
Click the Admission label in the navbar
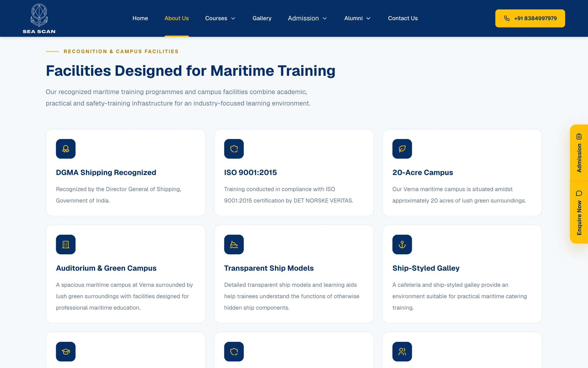point(303,18)
